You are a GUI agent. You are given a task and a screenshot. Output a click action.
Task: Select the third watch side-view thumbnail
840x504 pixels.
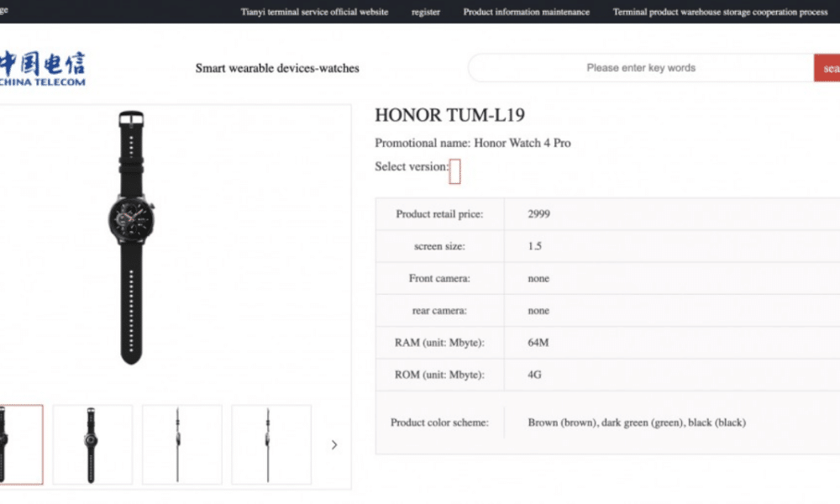click(182, 444)
